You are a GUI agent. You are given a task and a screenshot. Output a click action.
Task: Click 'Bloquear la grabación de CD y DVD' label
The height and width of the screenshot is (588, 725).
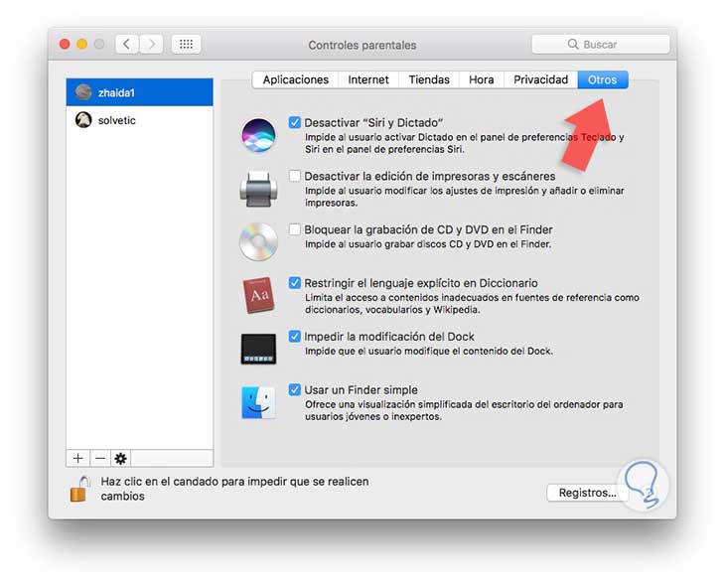click(428, 229)
